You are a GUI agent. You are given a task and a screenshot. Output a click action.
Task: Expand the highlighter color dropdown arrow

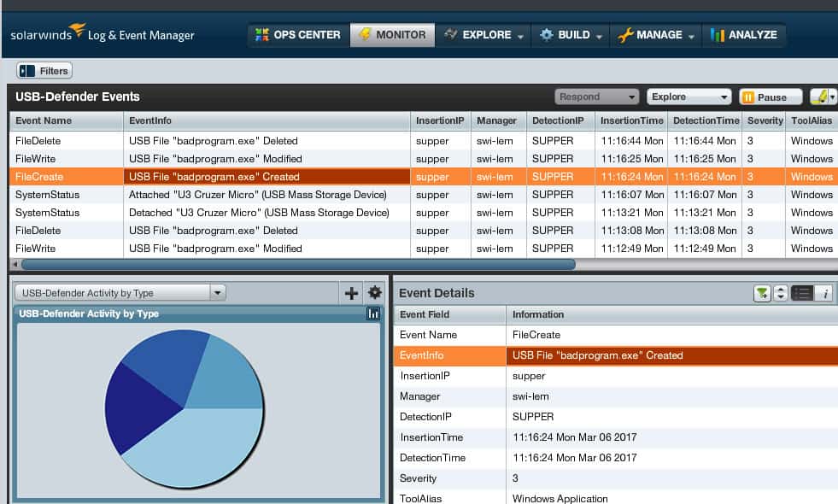pos(833,97)
